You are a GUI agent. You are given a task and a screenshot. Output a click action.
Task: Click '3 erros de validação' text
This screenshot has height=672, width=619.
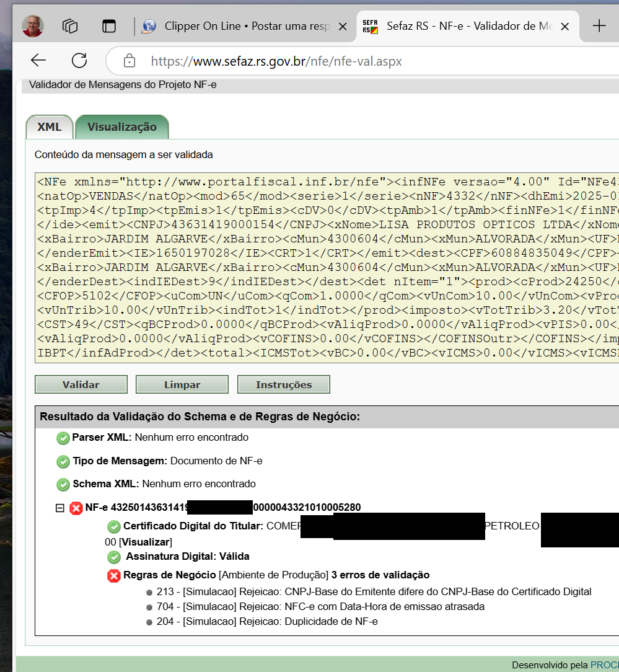click(x=380, y=575)
